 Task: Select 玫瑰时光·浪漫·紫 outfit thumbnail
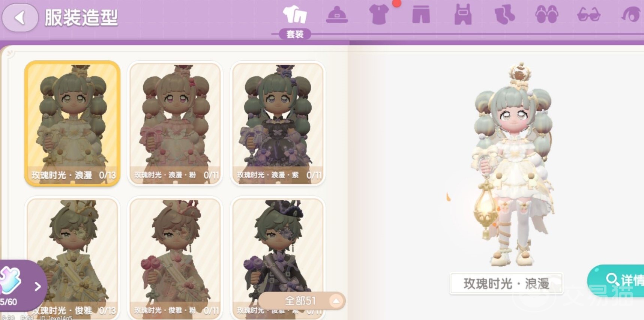pyautogui.click(x=278, y=123)
